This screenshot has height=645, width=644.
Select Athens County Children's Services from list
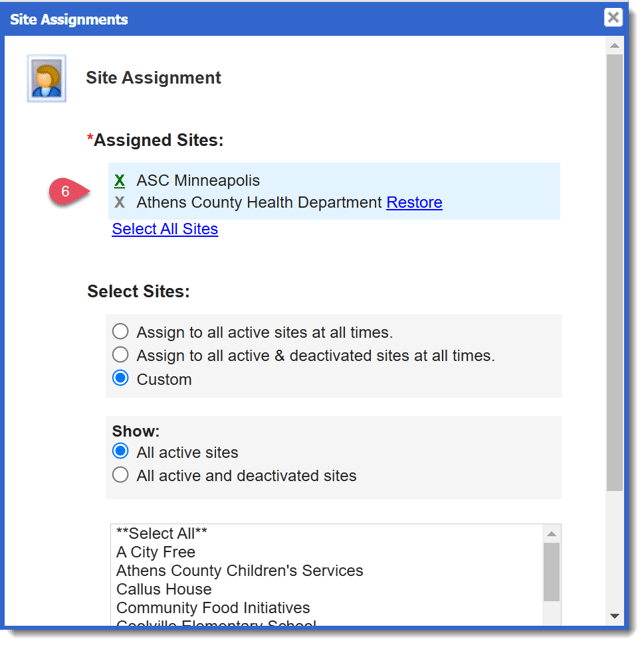coord(240,571)
